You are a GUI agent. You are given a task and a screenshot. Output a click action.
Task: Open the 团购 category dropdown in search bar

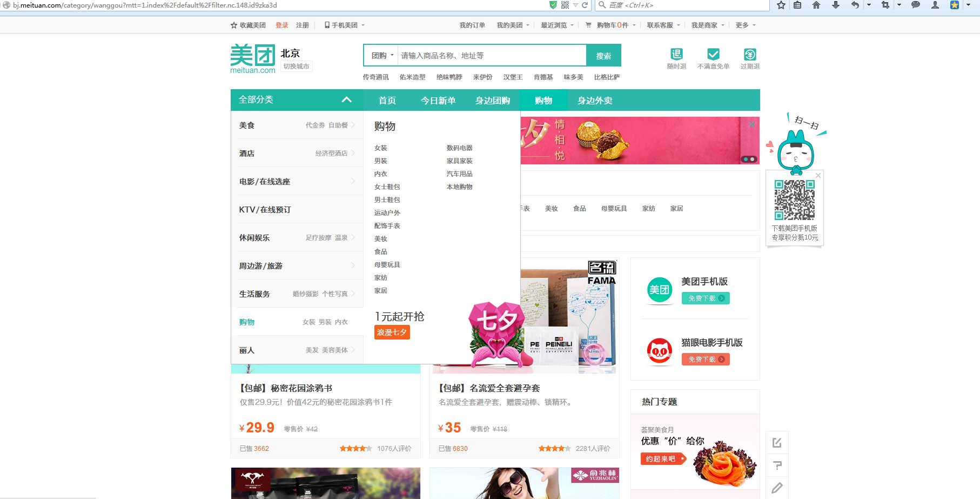(x=382, y=55)
